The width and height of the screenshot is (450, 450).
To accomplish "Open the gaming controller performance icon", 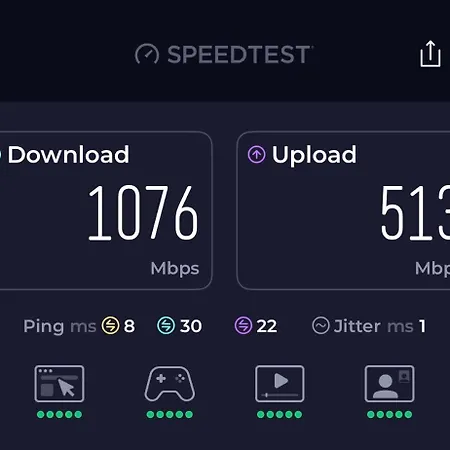I will 170,383.
